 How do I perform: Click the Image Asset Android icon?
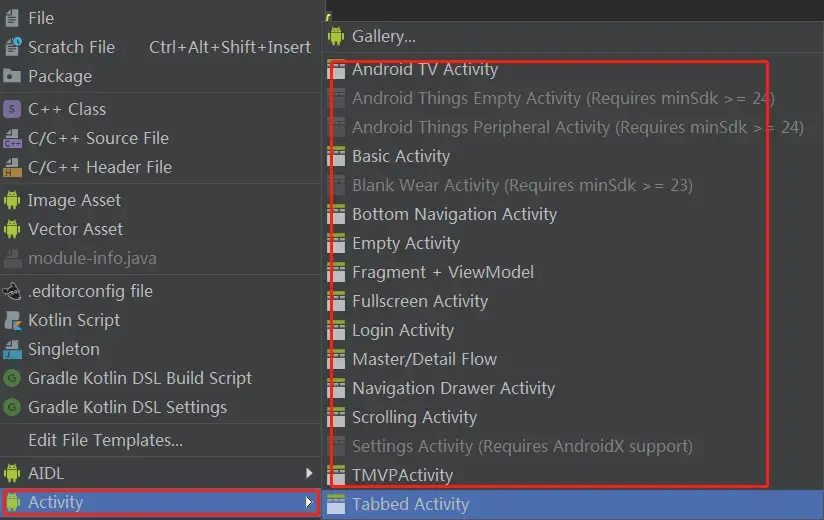[12, 200]
